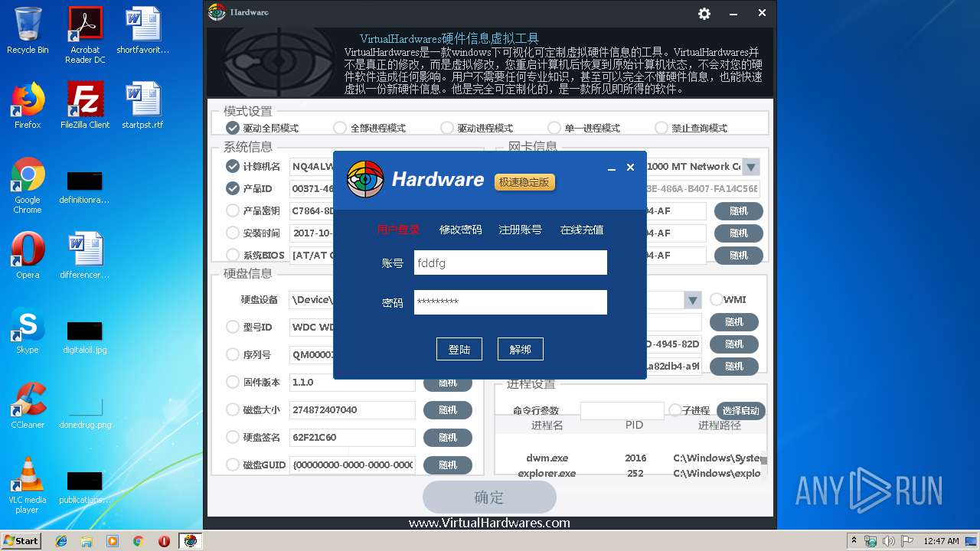This screenshot has width=980, height=551.
Task: Enable the 磁盘大小 checkbox
Action: click(x=233, y=409)
